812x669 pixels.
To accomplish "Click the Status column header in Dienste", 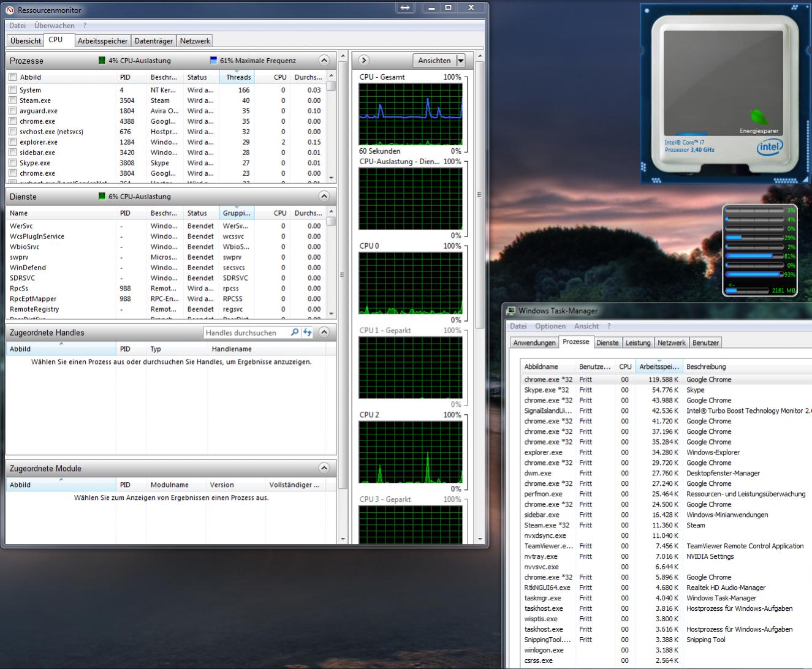I will [201, 213].
